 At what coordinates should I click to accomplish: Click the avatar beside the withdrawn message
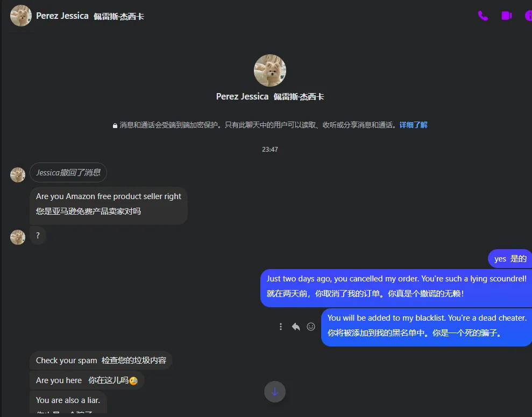click(x=18, y=175)
